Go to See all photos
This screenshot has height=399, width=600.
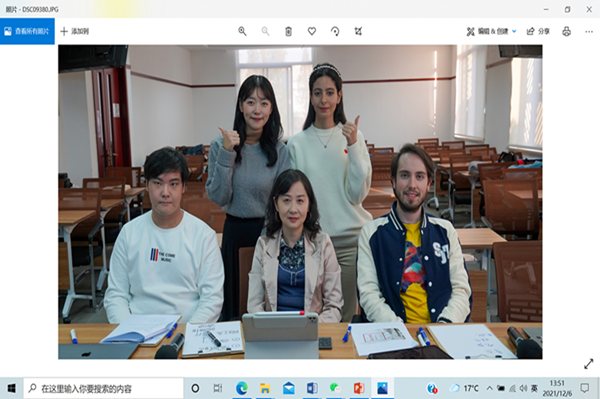(27, 31)
